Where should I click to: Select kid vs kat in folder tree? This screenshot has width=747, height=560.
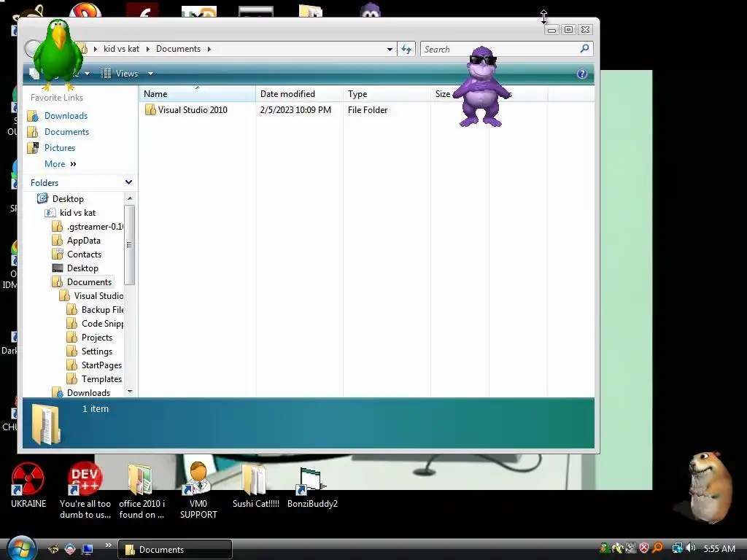click(x=77, y=213)
